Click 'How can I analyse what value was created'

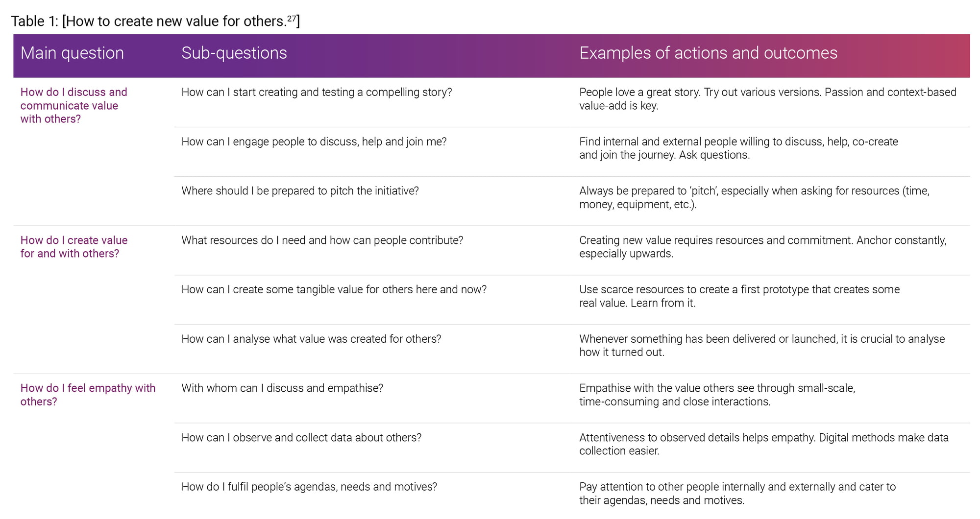[x=311, y=339]
